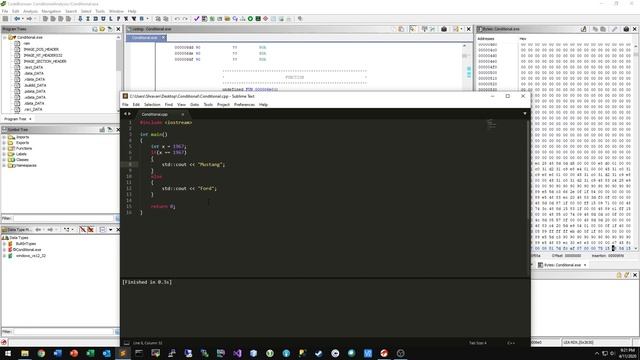640x360 pixels.
Task: Click Ghidra toolbar redo icon
Action: 185,19
